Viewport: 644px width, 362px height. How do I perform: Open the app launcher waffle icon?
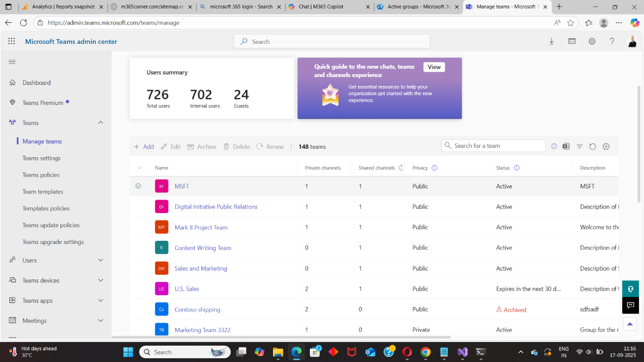tap(12, 42)
